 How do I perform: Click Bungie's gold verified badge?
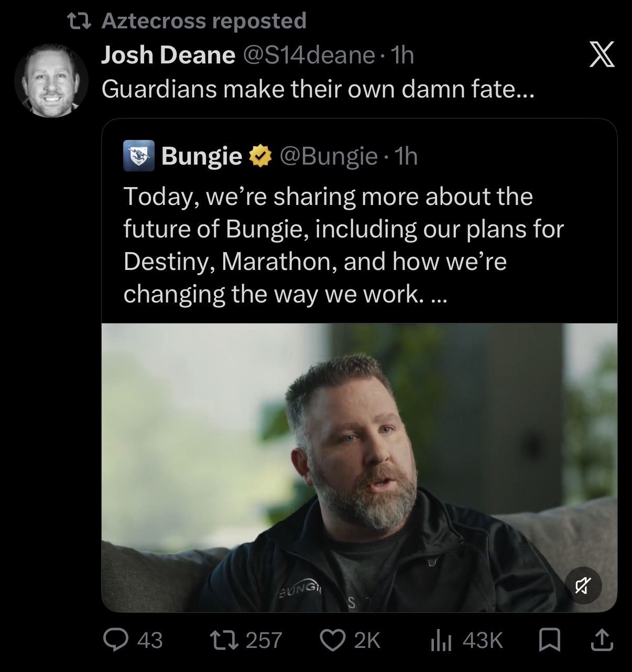pos(260,156)
